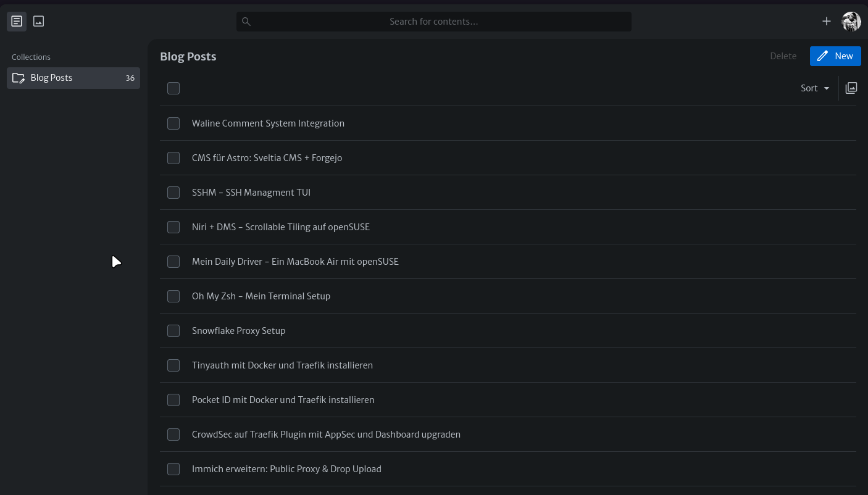Open Oh My Zsh – Mein Terminal Setup

261,296
